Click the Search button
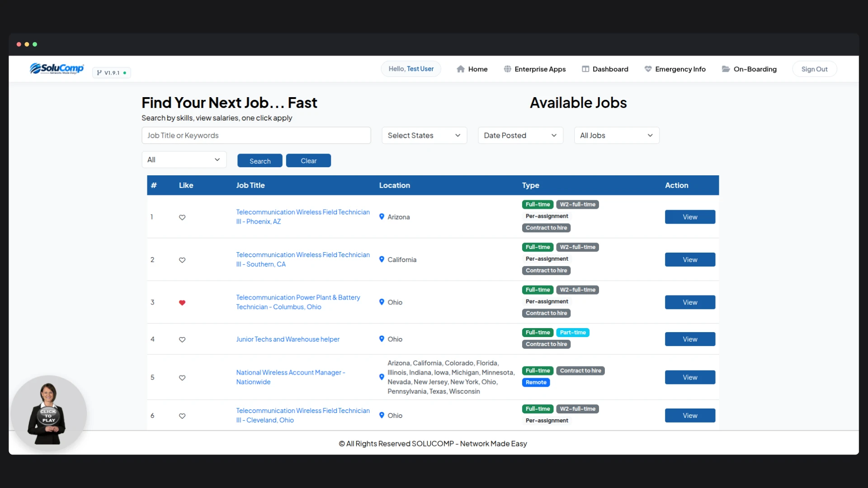Viewport: 868px width, 488px height. coord(260,161)
